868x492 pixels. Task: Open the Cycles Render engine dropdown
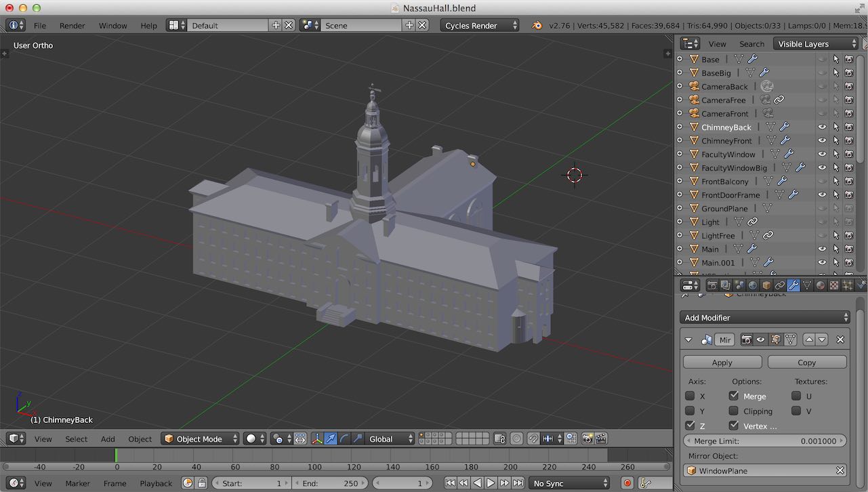coord(480,25)
